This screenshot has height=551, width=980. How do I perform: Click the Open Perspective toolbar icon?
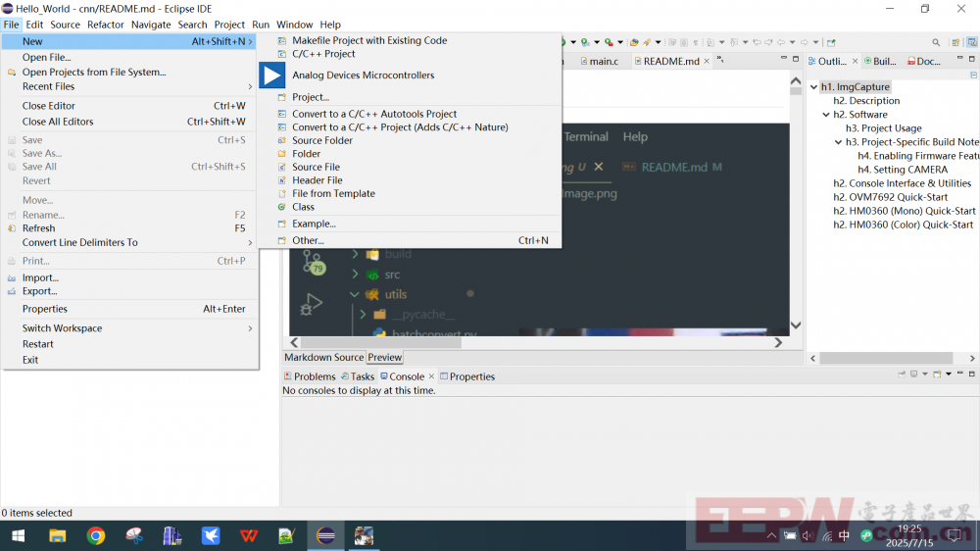coord(955,42)
